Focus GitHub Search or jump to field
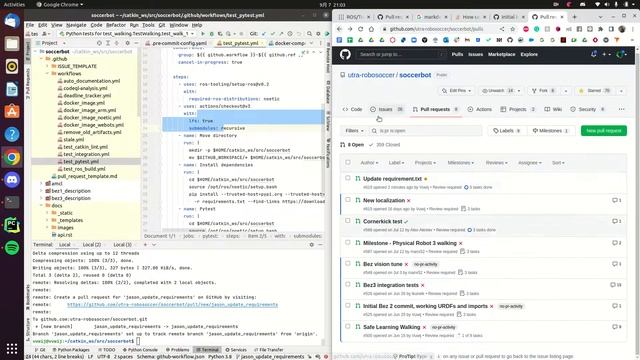This screenshot has height=360, width=640. [x=400, y=54]
